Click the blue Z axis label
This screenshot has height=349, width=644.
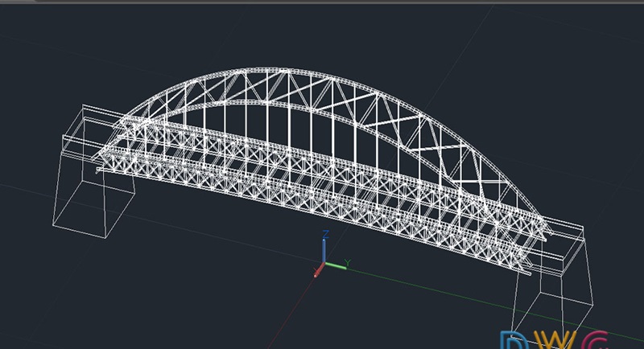[x=326, y=235]
